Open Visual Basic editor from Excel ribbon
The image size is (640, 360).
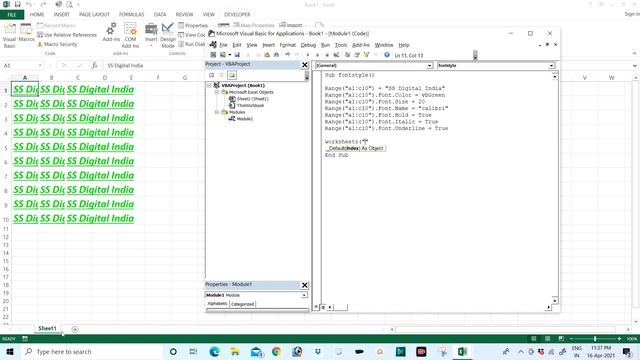9,36
